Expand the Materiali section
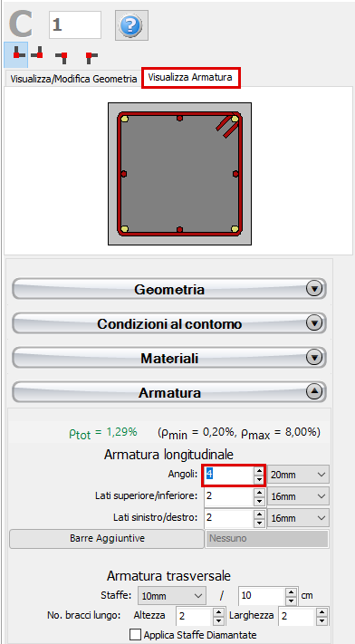The width and height of the screenshot is (355, 644). click(169, 358)
